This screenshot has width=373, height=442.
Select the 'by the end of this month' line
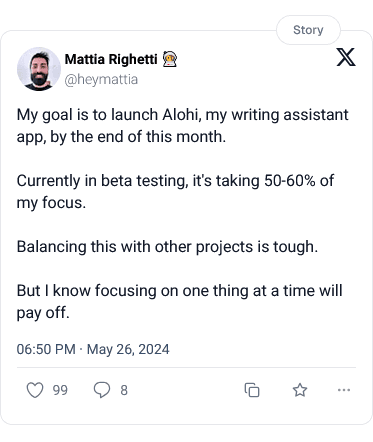coord(138,137)
